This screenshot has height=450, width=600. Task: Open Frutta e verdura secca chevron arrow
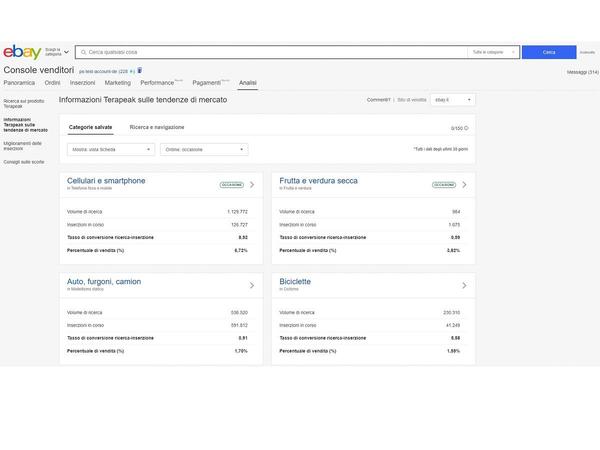click(464, 184)
